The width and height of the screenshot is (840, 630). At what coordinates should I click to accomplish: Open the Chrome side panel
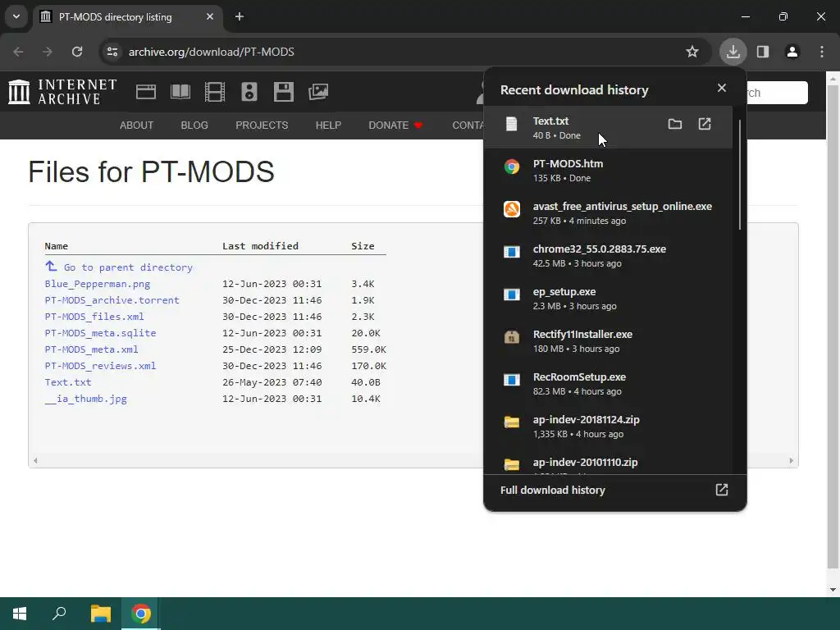pos(762,52)
